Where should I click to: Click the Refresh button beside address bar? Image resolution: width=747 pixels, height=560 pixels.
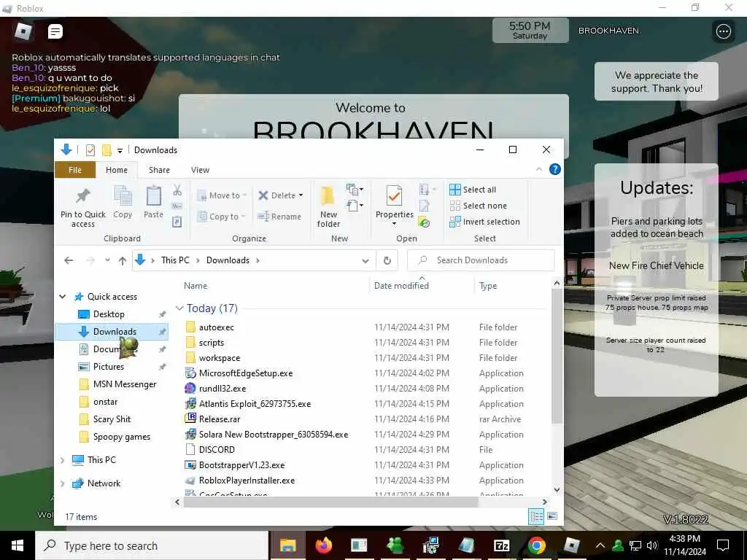(x=387, y=260)
